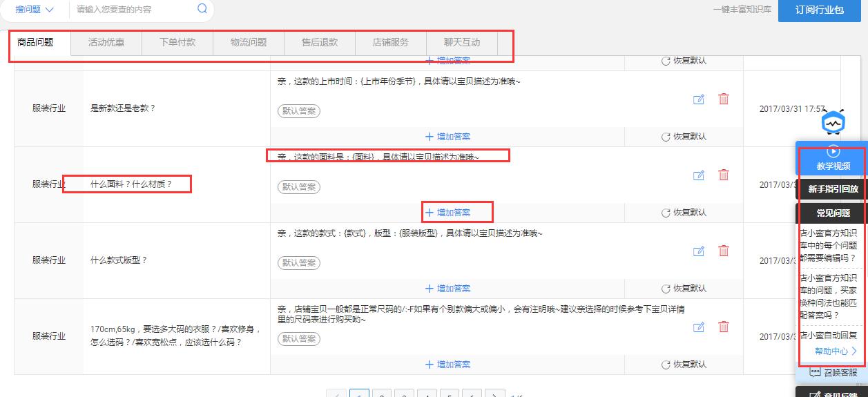Image resolution: width=868 pixels, height=397 pixels.
Task: Play the 教学视频 tutorial video
Action: (833, 158)
